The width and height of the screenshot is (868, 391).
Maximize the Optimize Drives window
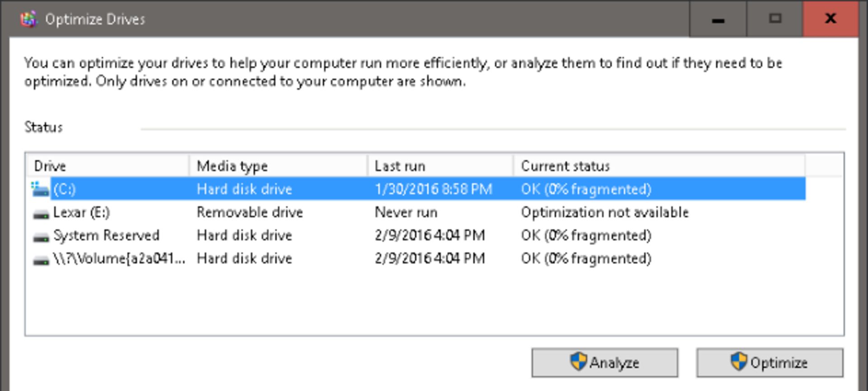(775, 19)
